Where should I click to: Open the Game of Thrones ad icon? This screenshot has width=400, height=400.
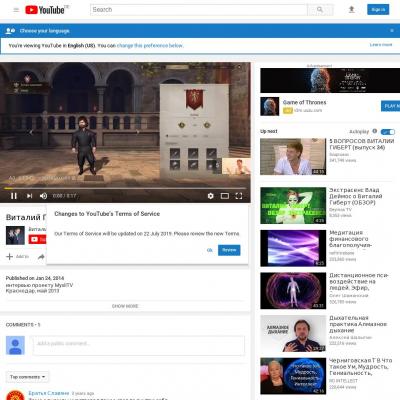pos(269,106)
